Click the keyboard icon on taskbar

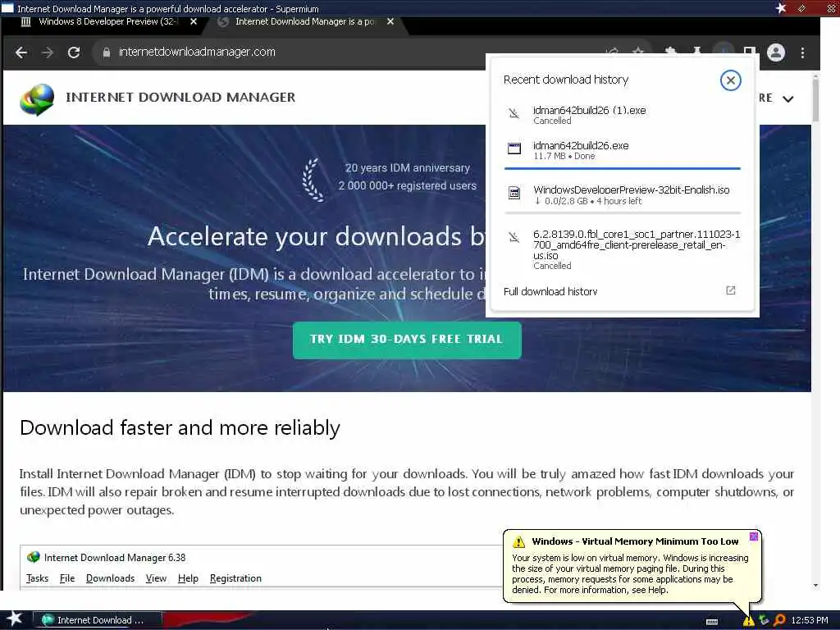(x=712, y=622)
